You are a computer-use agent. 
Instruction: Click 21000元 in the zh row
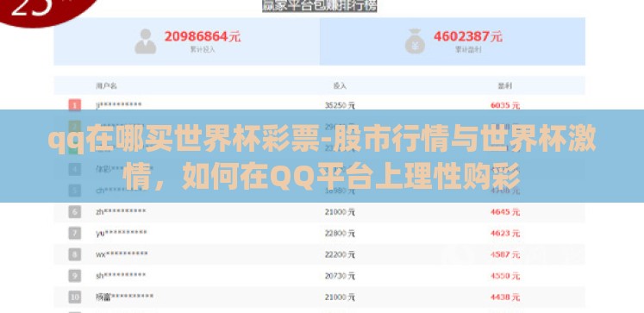point(340,212)
